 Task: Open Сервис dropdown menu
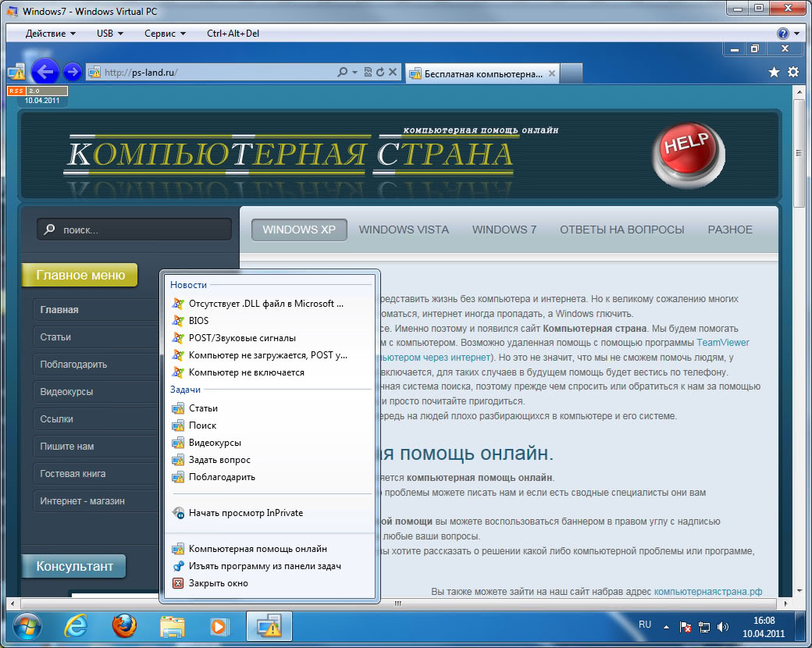click(x=165, y=33)
